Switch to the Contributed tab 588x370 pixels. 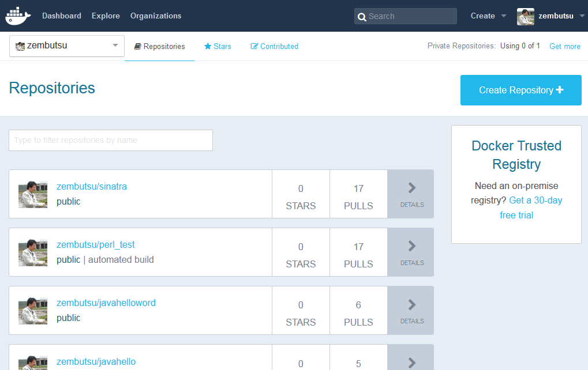pyautogui.click(x=275, y=47)
